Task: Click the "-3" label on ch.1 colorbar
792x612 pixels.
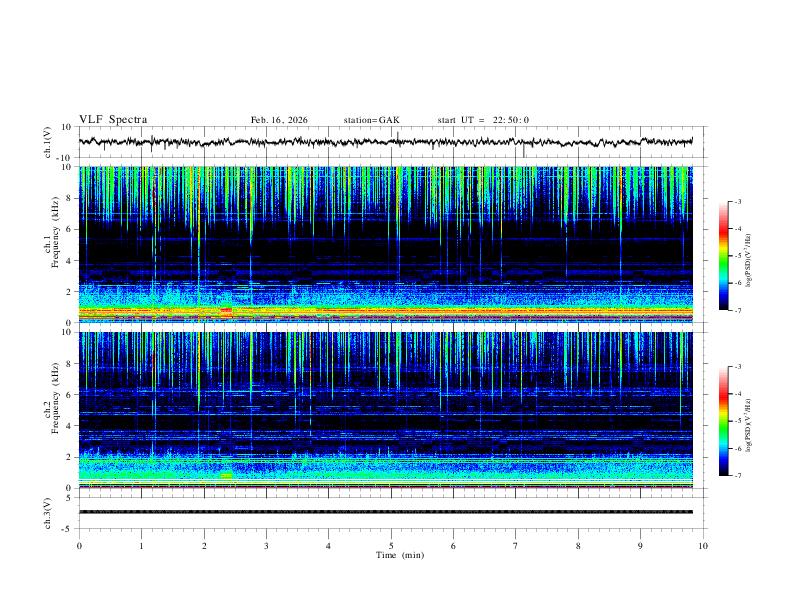Action: click(x=737, y=201)
